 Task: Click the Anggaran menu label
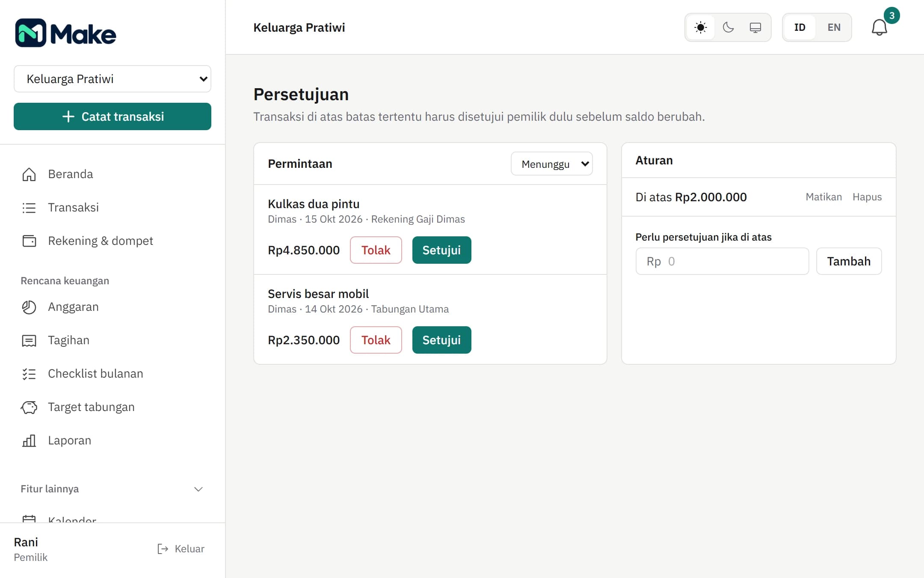click(73, 307)
